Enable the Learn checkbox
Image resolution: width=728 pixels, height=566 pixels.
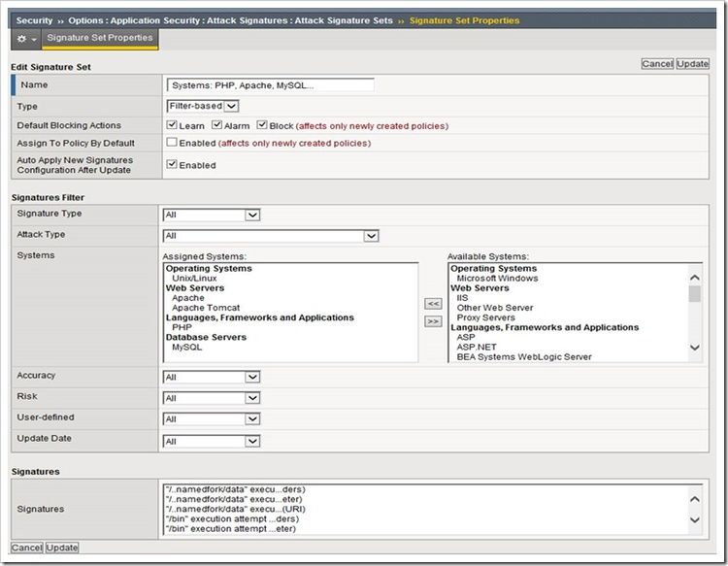pos(172,125)
